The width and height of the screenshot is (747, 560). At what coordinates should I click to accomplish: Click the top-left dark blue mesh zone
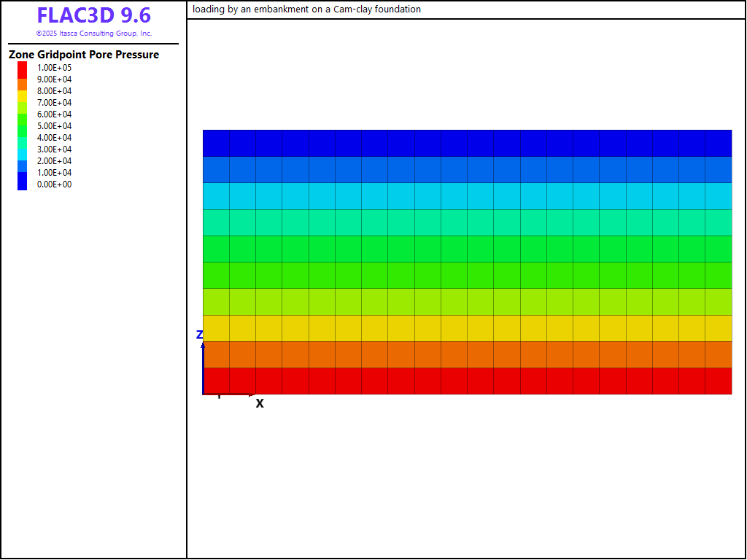(217, 143)
